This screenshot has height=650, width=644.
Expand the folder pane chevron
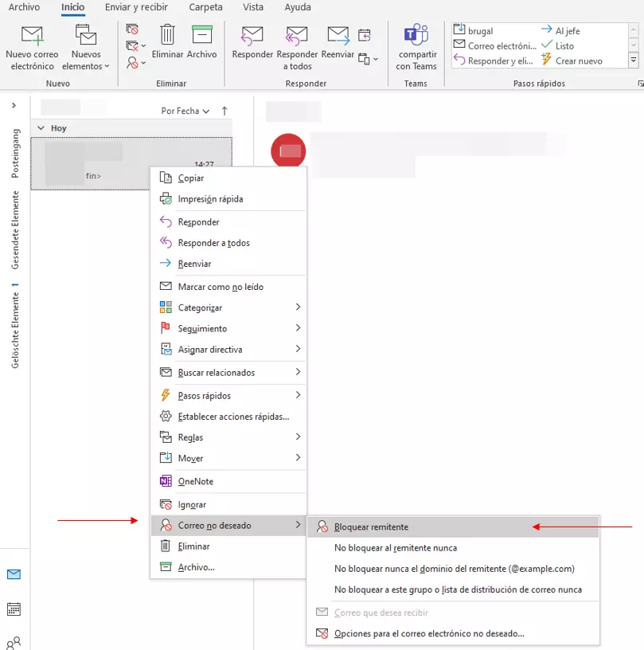(x=14, y=105)
